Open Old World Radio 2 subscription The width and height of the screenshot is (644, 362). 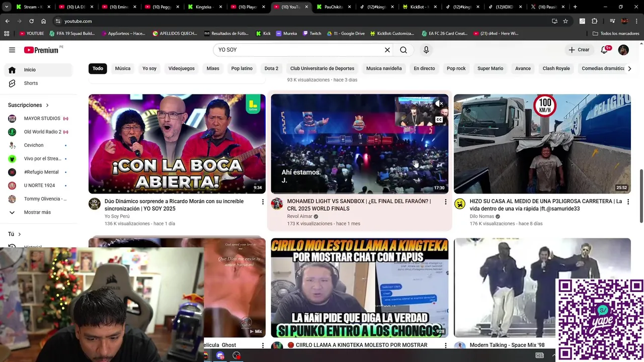click(x=39, y=132)
